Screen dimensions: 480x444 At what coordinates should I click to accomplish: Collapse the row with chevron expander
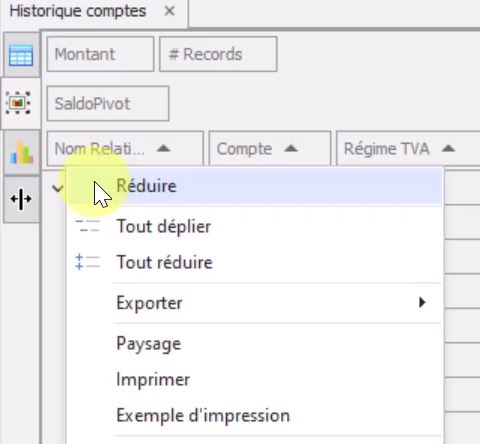tap(57, 189)
